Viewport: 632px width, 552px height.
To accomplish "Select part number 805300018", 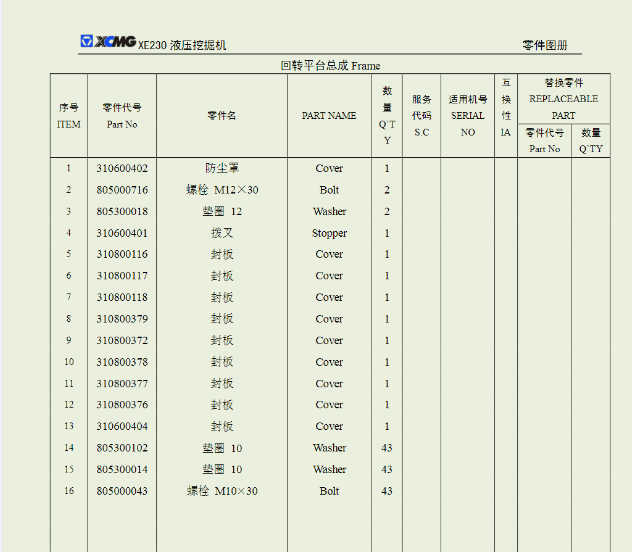I will (122, 211).
